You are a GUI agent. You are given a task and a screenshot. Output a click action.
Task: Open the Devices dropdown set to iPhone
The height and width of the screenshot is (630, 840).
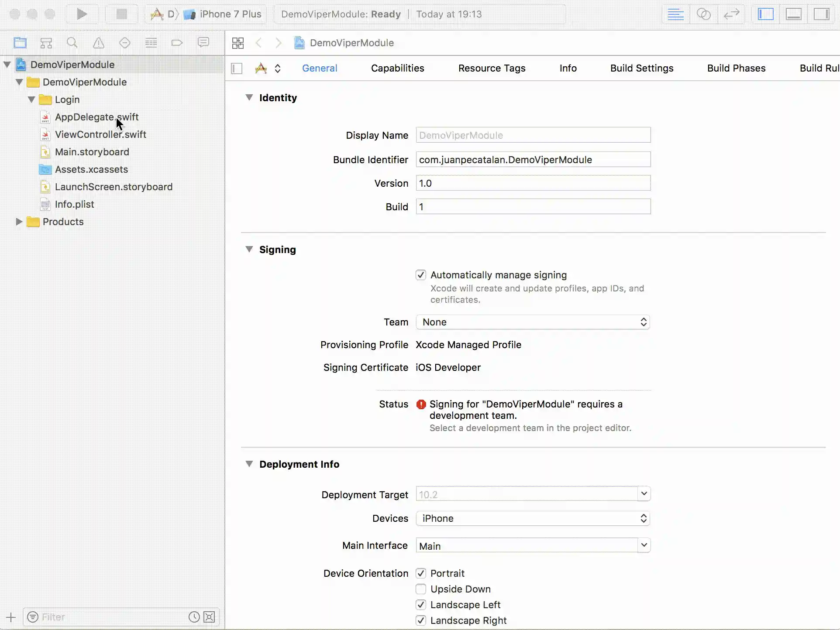[533, 518]
